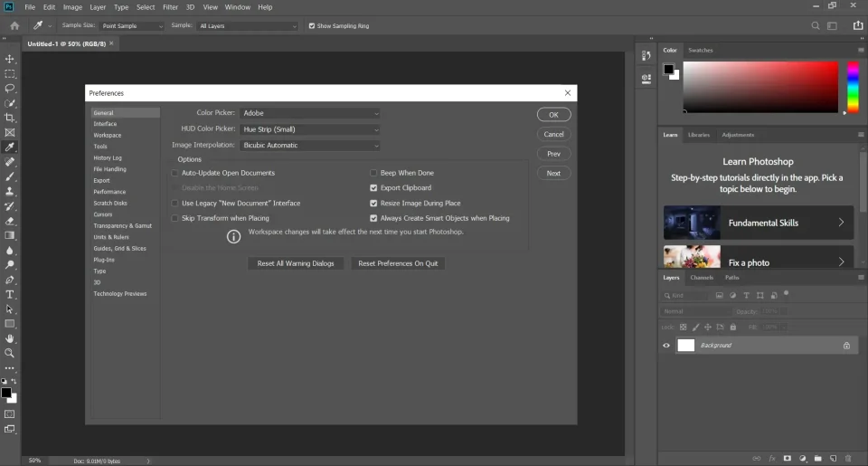The height and width of the screenshot is (466, 868).
Task: Click the search icon in options bar
Action: [816, 26]
